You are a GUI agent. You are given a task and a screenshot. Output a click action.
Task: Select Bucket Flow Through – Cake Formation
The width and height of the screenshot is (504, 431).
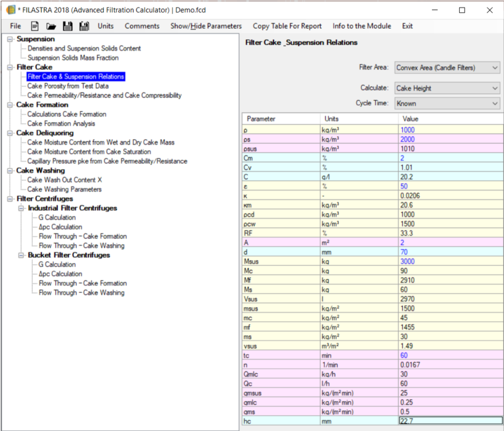(x=83, y=283)
